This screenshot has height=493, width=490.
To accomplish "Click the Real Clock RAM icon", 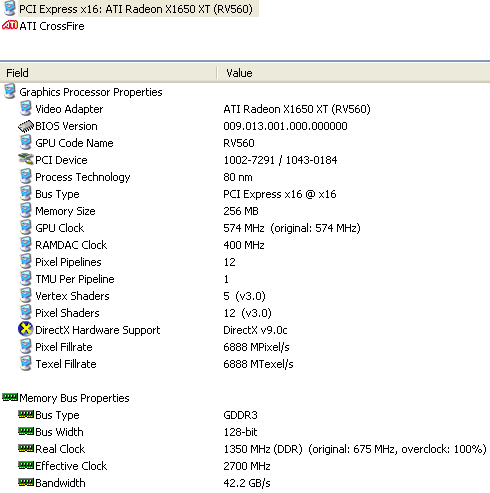I will click(x=26, y=448).
